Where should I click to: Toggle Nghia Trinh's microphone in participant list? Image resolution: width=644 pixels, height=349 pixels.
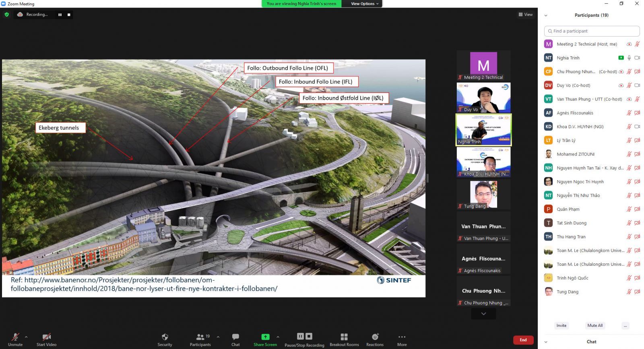click(629, 58)
